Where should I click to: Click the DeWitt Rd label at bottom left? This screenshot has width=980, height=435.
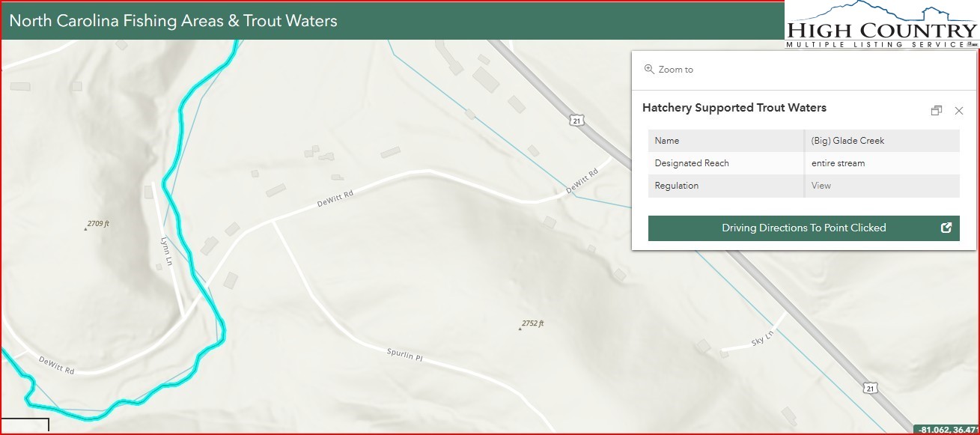tap(57, 365)
